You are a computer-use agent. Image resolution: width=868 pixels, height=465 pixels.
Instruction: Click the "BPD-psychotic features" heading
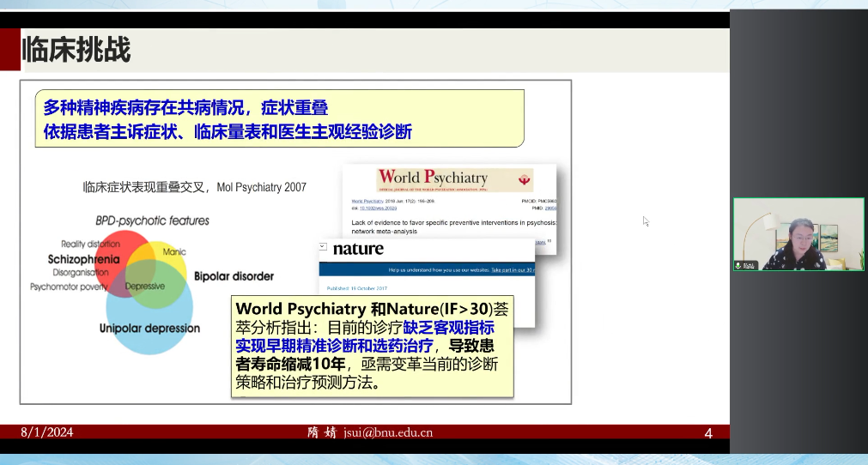click(x=152, y=220)
